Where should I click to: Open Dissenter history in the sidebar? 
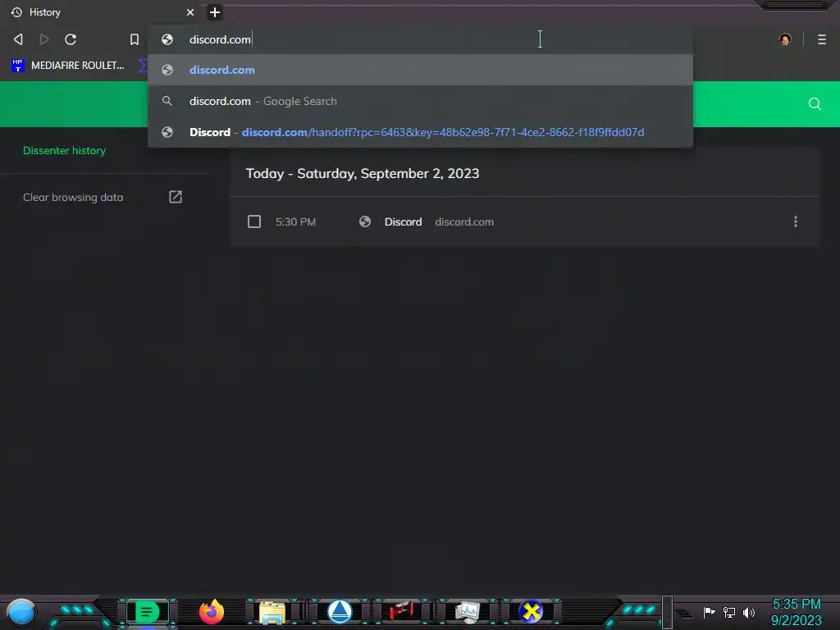pyautogui.click(x=64, y=151)
